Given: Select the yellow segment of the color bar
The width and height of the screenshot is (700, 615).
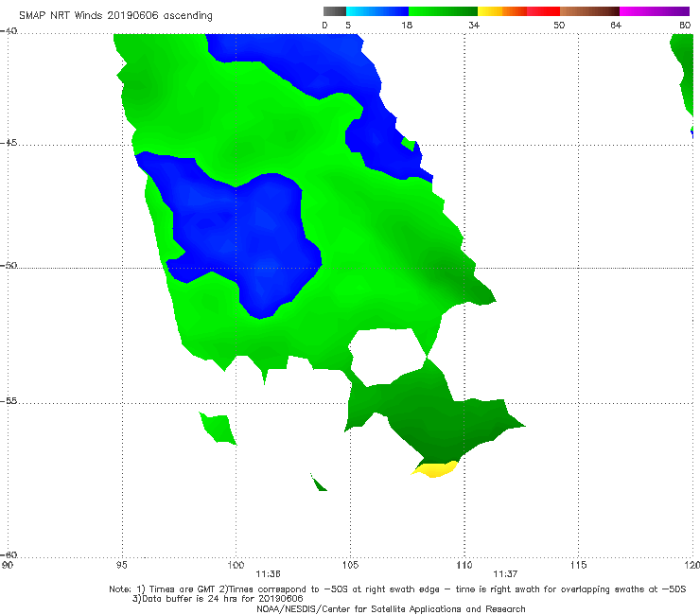Looking at the screenshot, I should [490, 11].
